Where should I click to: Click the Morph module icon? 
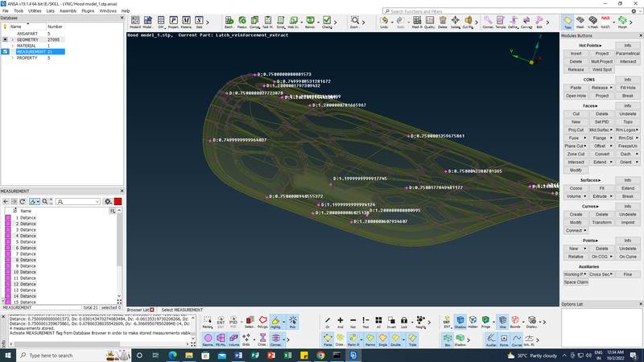pos(622,22)
